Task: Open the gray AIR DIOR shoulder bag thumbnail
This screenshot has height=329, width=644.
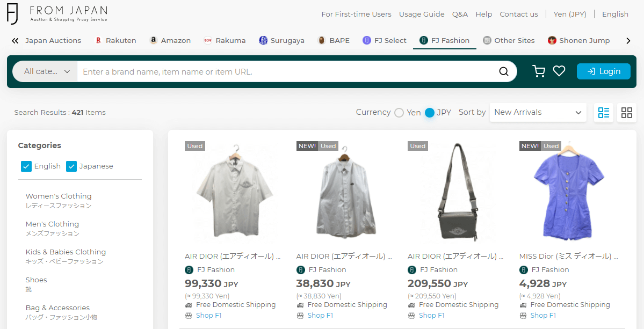Action: (x=458, y=191)
